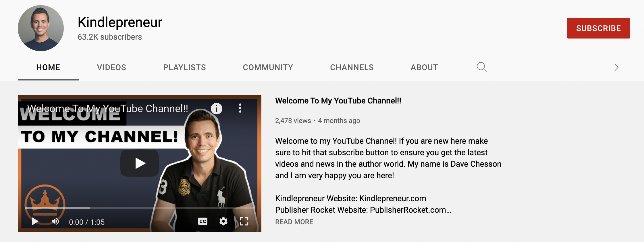
Task: Open the Welcome To My YouTube Channel!! title link
Action: pyautogui.click(x=338, y=101)
